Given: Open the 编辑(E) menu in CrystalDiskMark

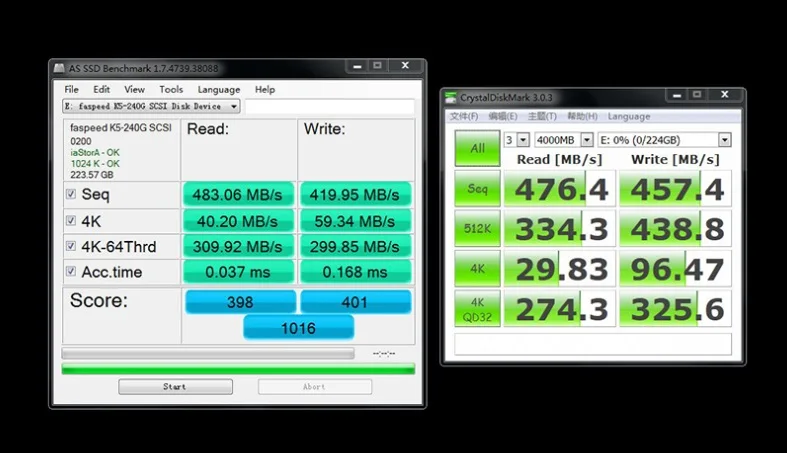Looking at the screenshot, I should (x=503, y=116).
